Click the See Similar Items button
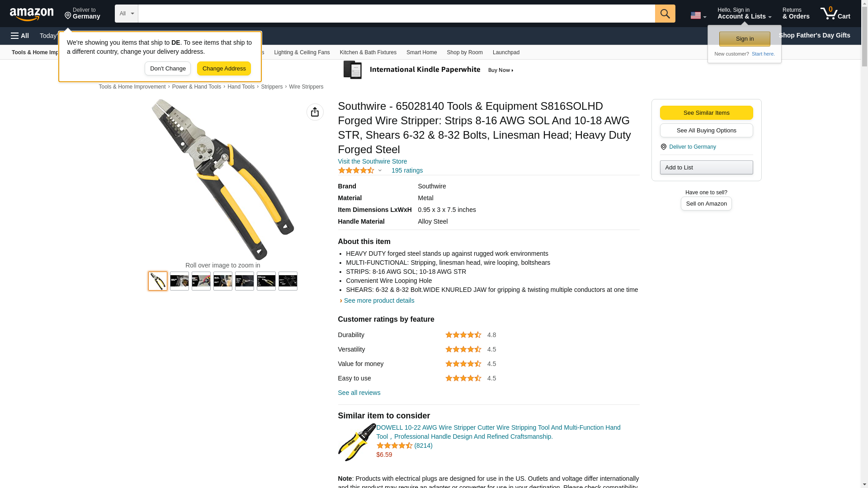Screen dimensions: 868x488 pyautogui.click(x=706, y=113)
